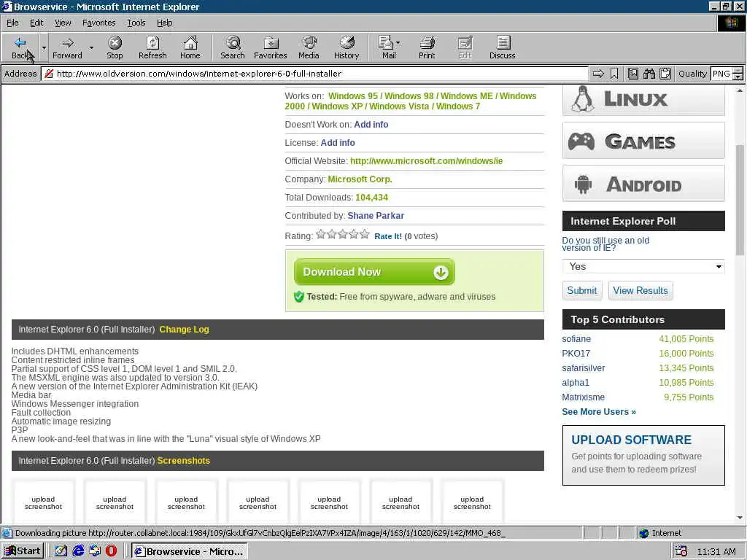Click the Change Log heading link
The image size is (747, 560).
pyautogui.click(x=184, y=330)
